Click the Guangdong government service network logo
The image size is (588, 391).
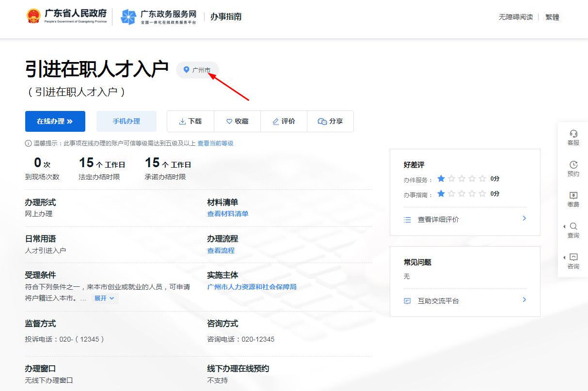(x=128, y=17)
